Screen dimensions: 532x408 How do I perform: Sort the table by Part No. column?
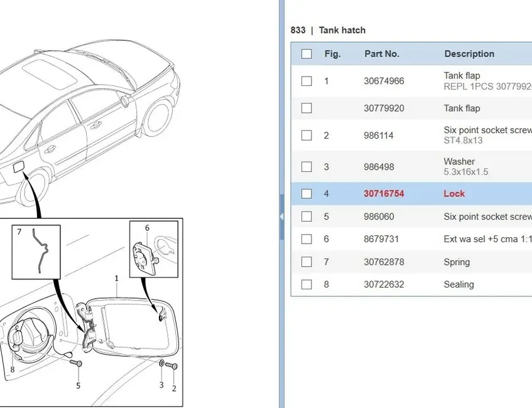[x=382, y=54]
